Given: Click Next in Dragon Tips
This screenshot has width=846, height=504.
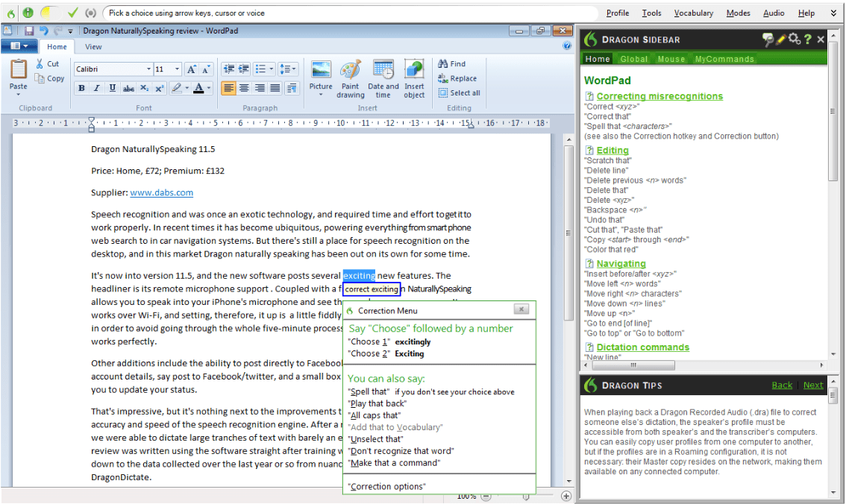Looking at the screenshot, I should click(813, 385).
